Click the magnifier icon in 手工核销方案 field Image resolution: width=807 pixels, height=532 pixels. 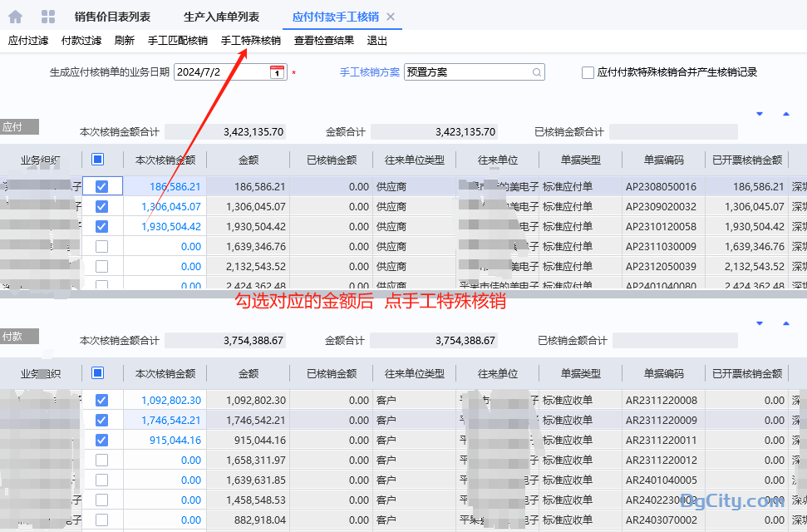pos(537,72)
